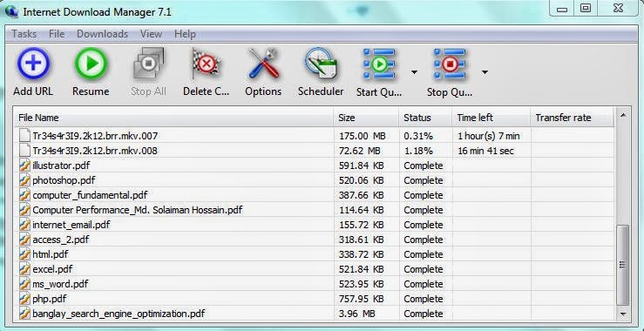644x331 pixels.
Task: Select access_2.pdf file
Action: click(x=61, y=240)
